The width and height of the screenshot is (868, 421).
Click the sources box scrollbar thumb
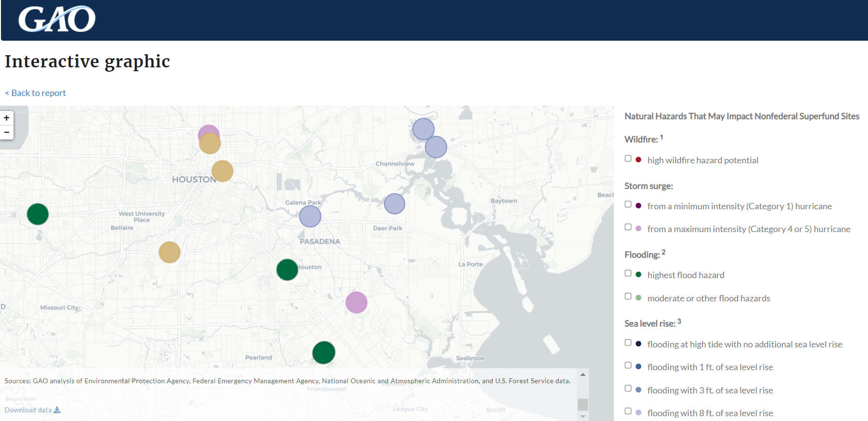583,405
